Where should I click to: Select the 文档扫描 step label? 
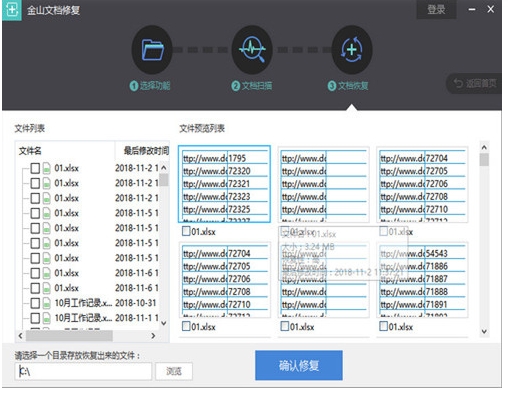click(252, 86)
